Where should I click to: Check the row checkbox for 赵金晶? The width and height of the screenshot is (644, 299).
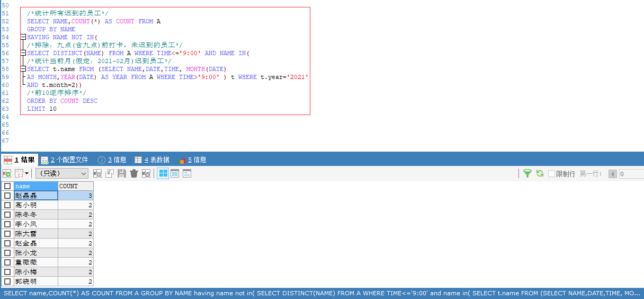[7, 243]
